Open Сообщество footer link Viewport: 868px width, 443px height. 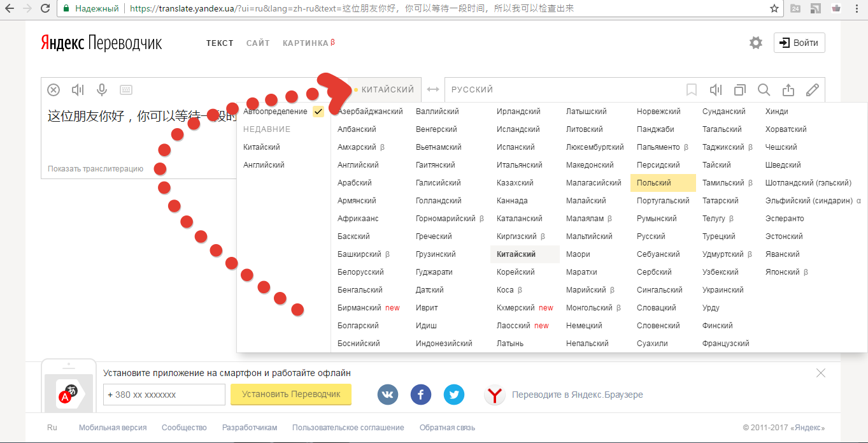pyautogui.click(x=185, y=428)
